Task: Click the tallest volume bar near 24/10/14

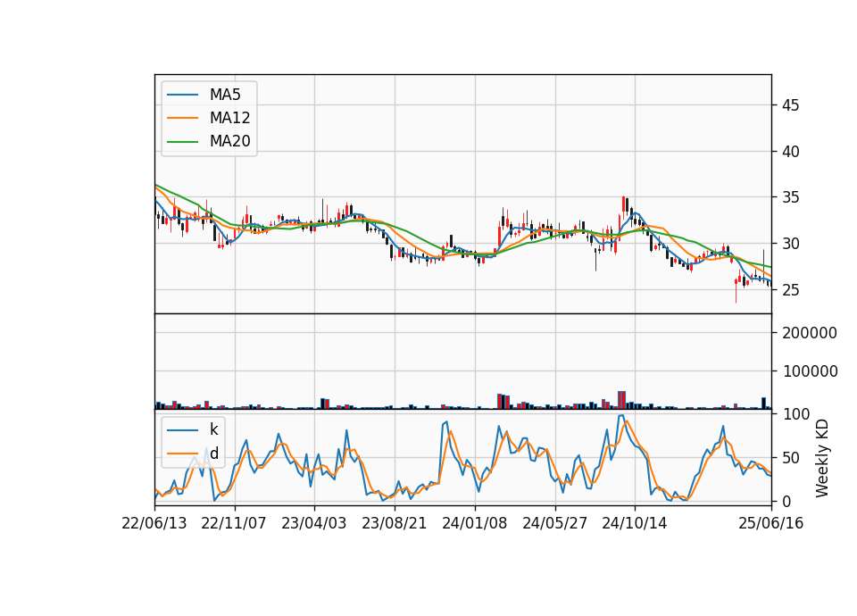Action: pyautogui.click(x=622, y=400)
